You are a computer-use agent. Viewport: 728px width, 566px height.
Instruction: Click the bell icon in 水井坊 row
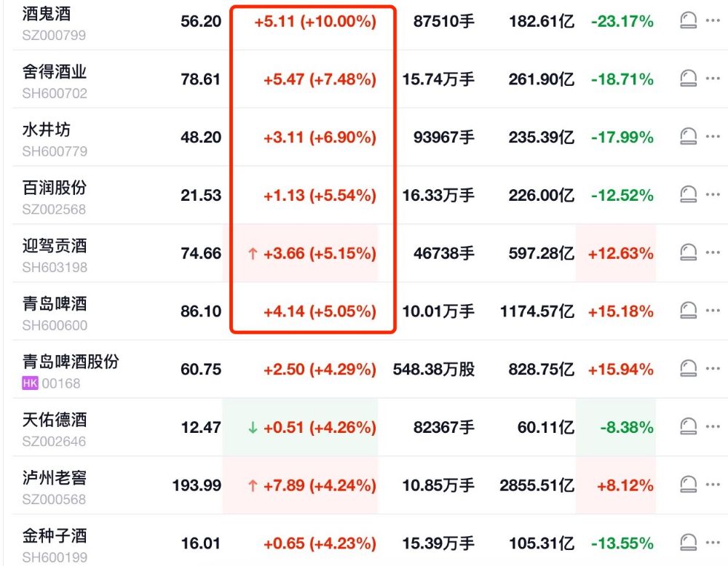pos(688,137)
